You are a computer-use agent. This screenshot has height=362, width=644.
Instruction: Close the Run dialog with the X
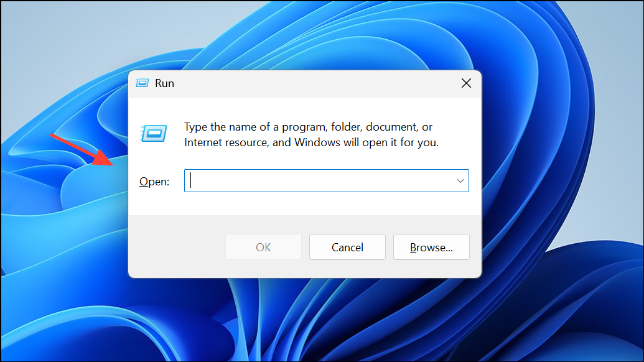[x=466, y=83]
